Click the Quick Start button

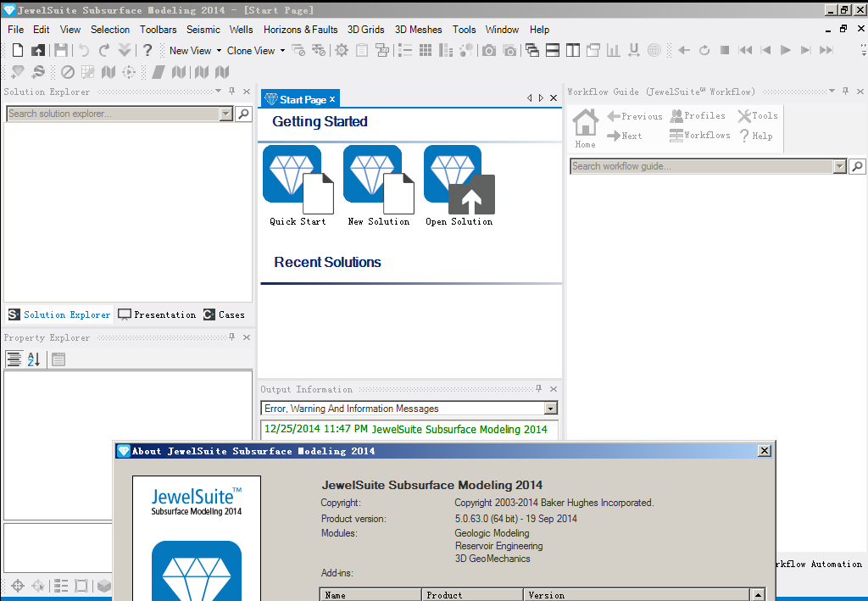298,186
